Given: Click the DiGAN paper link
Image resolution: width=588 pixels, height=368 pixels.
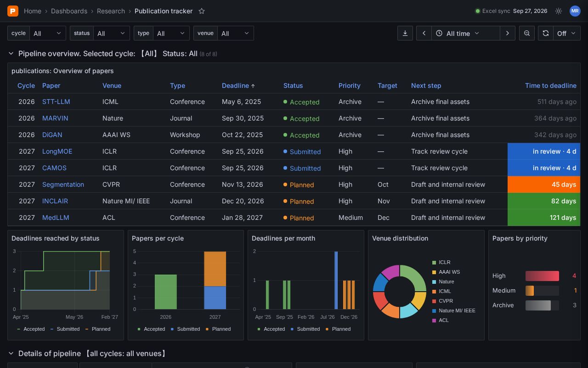Looking at the screenshot, I should [52, 135].
